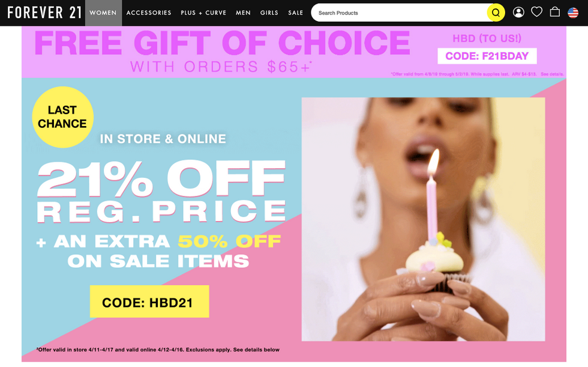Click the yellow search magnifier icon
Viewport: 588px width, 367px height.
point(496,13)
